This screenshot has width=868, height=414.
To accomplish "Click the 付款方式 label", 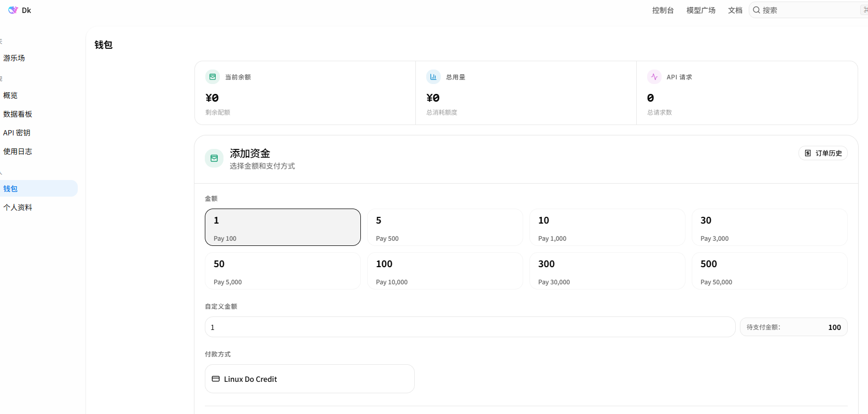I will point(218,354).
